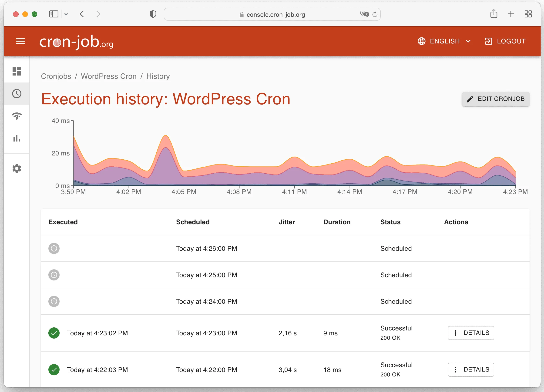Image resolution: width=544 pixels, height=392 pixels.
Task: Select the Cronjobs clock sidebar icon
Action: click(17, 94)
